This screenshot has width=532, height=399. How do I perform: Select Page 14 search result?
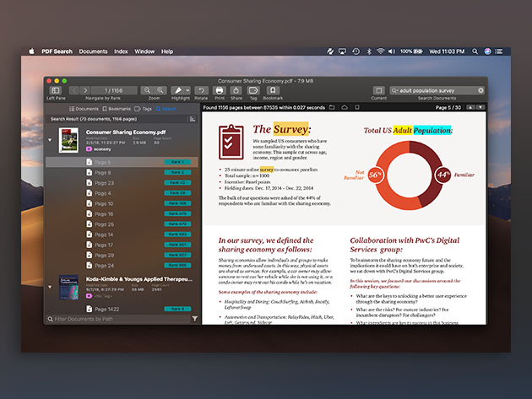coord(122,235)
